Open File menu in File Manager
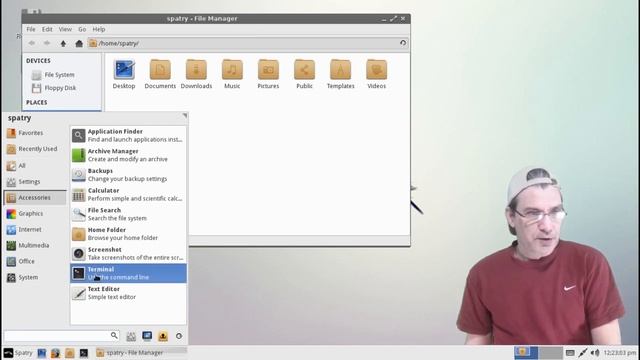The width and height of the screenshot is (640, 360). (x=31, y=29)
